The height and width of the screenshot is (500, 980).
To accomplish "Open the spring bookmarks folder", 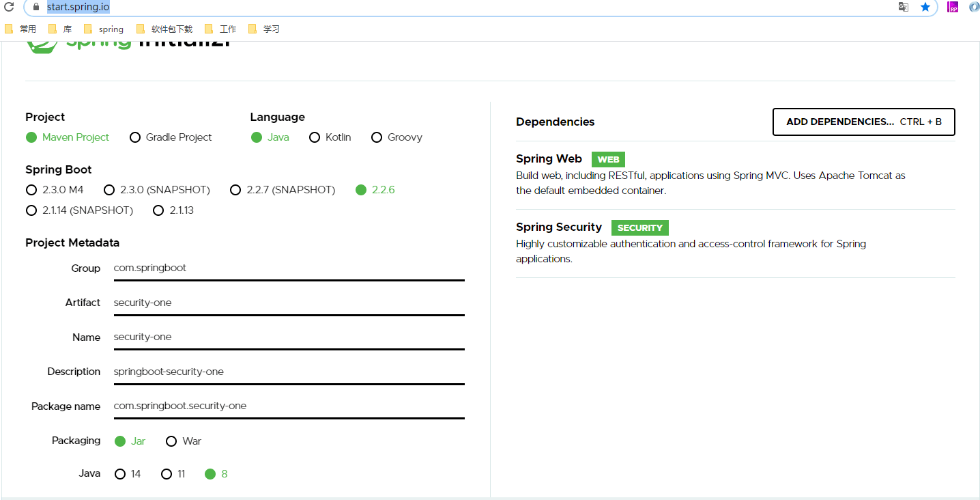I will point(104,29).
